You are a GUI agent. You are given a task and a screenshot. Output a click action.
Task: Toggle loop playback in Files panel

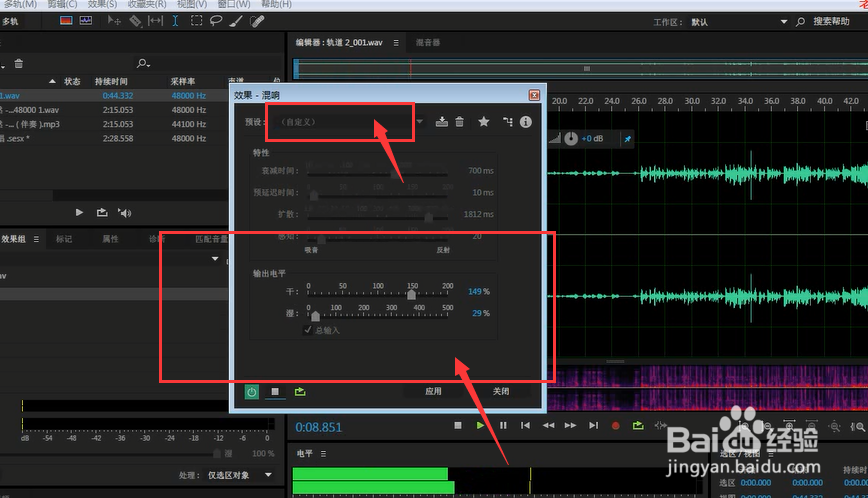pyautogui.click(x=102, y=212)
